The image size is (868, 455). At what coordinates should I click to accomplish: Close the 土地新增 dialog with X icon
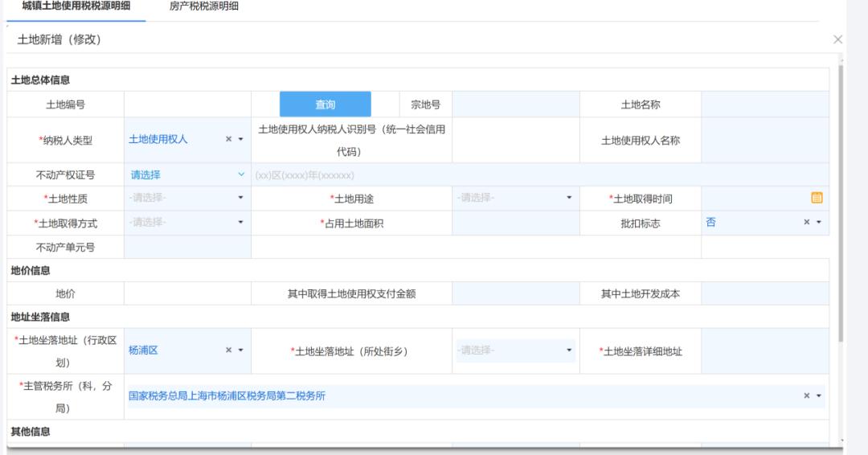(838, 39)
